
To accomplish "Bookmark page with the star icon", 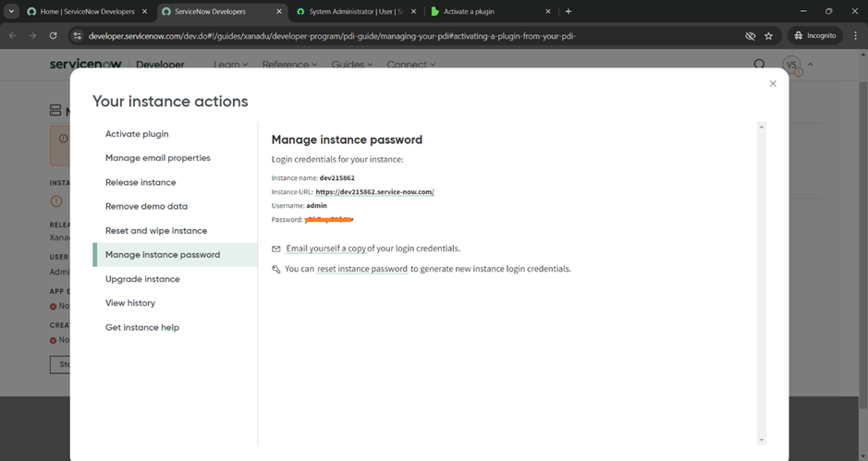I will point(768,36).
